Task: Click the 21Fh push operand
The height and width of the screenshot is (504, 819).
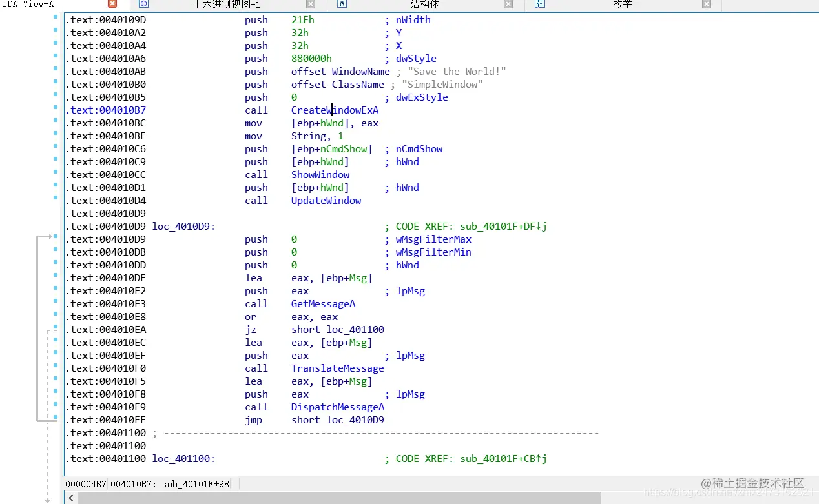Action: point(303,20)
